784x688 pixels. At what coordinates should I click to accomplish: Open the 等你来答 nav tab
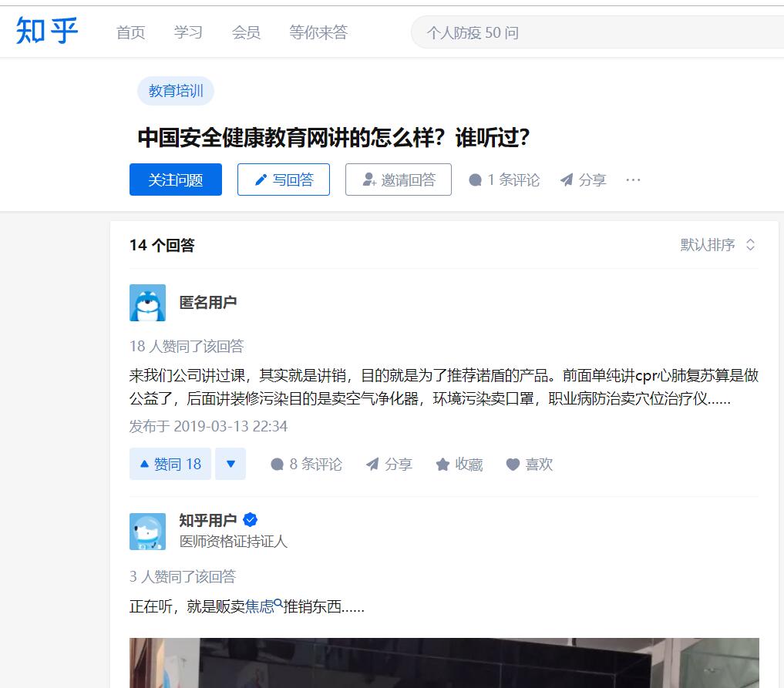pos(318,32)
